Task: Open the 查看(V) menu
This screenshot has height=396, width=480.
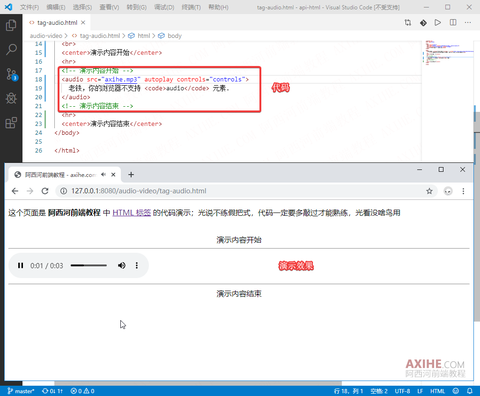Action: click(109, 7)
